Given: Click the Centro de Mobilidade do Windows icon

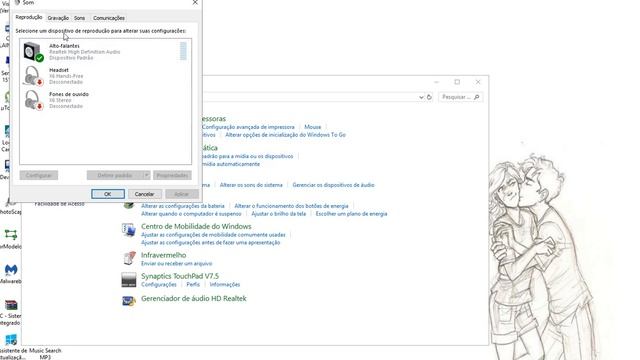Looking at the screenshot, I should point(129,230).
